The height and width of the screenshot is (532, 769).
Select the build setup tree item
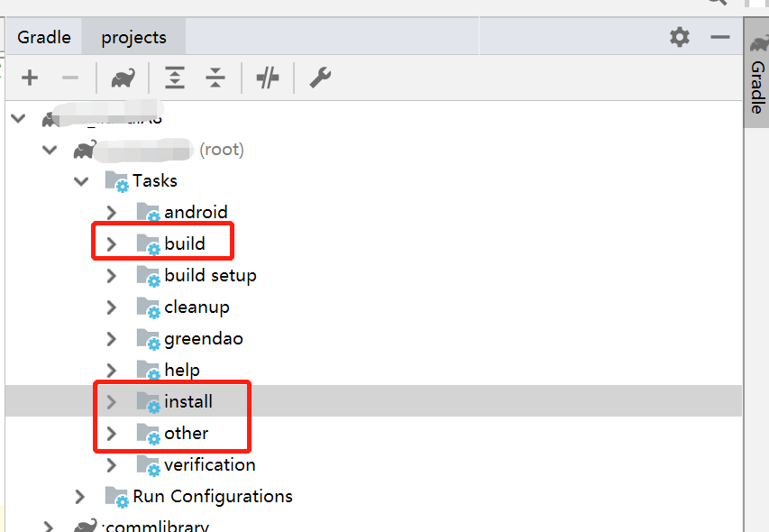click(210, 276)
